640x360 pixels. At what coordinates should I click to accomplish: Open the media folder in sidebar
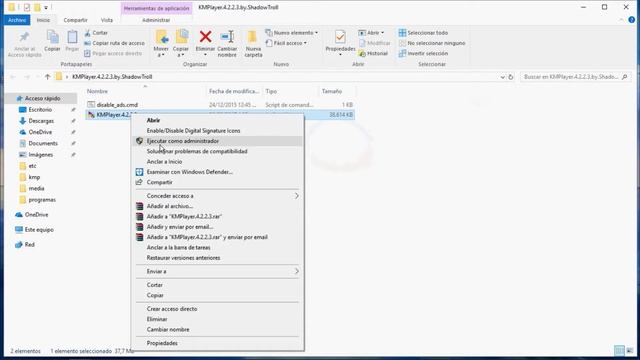pos(36,188)
